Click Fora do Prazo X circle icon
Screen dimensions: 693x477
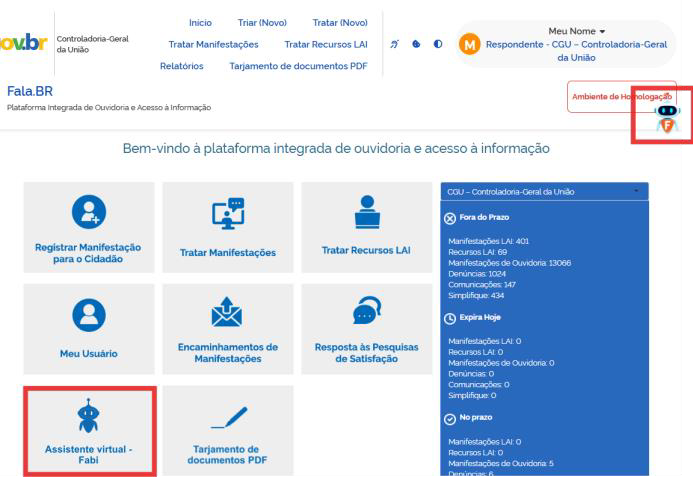(450, 218)
